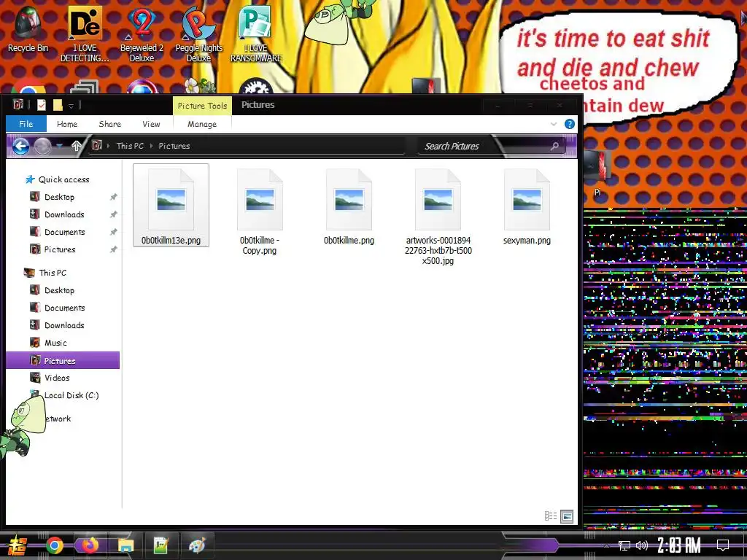This screenshot has height=560, width=747.
Task: Switch to Large icons view layout
Action: pos(567,516)
